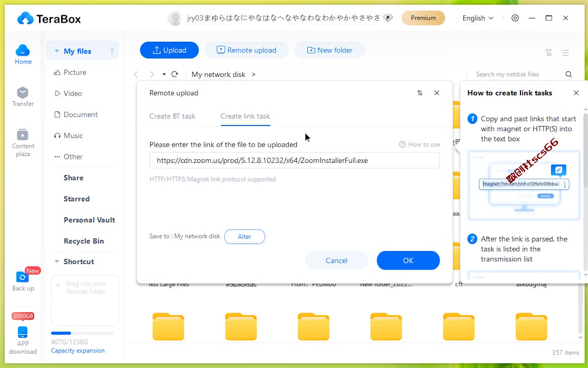
Task: Click the storage usage progress bar
Action: coord(83,333)
